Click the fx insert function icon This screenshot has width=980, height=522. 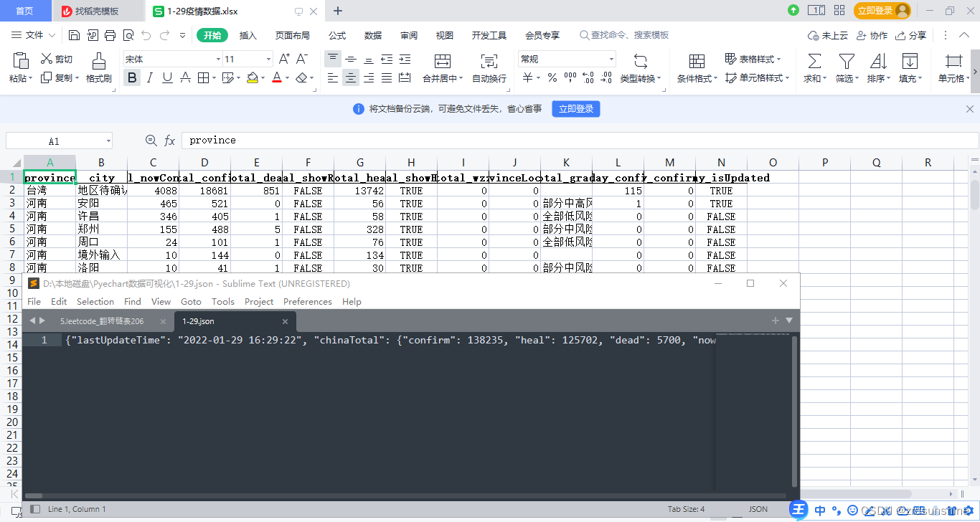tap(170, 141)
